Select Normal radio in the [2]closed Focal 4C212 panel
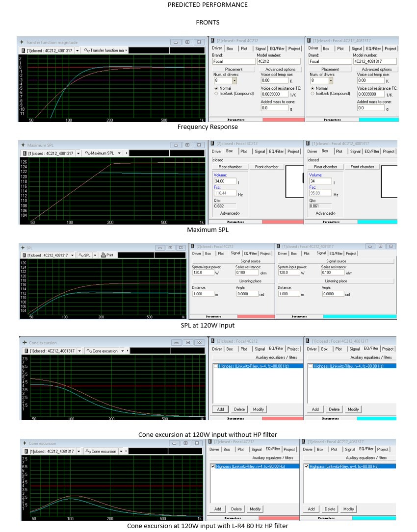Screen dimensions: 417x532 tap(216, 88)
